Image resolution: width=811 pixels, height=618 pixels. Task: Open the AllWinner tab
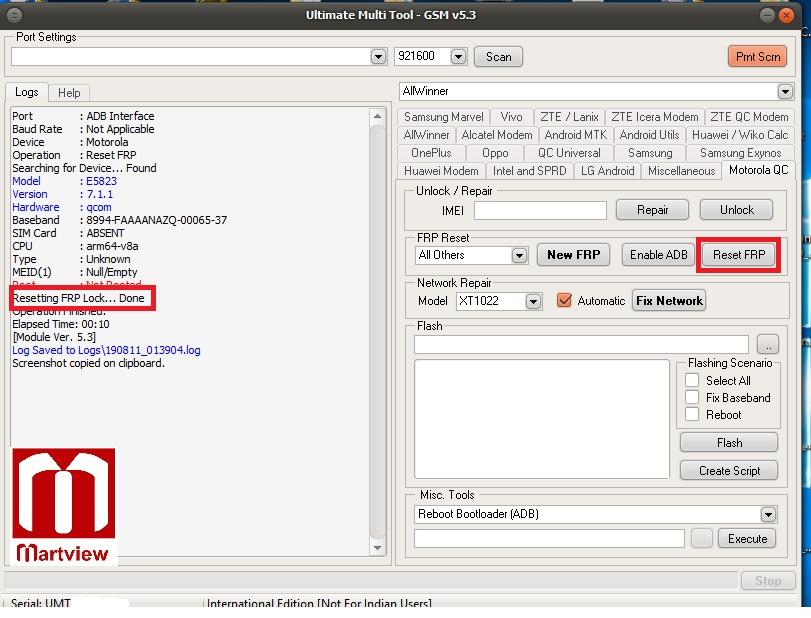(x=426, y=135)
